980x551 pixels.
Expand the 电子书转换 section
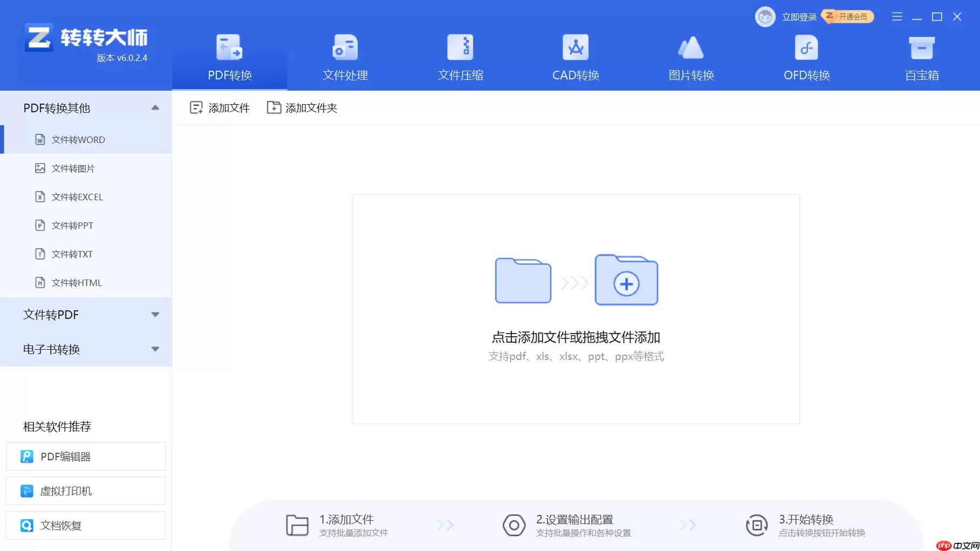tap(155, 349)
